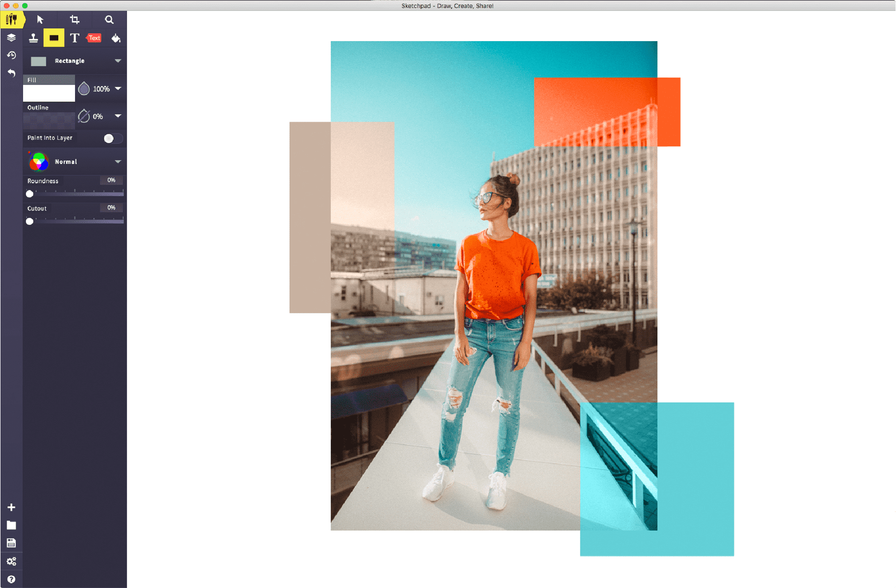
Task: Open the Zoom search tool
Action: (x=109, y=20)
